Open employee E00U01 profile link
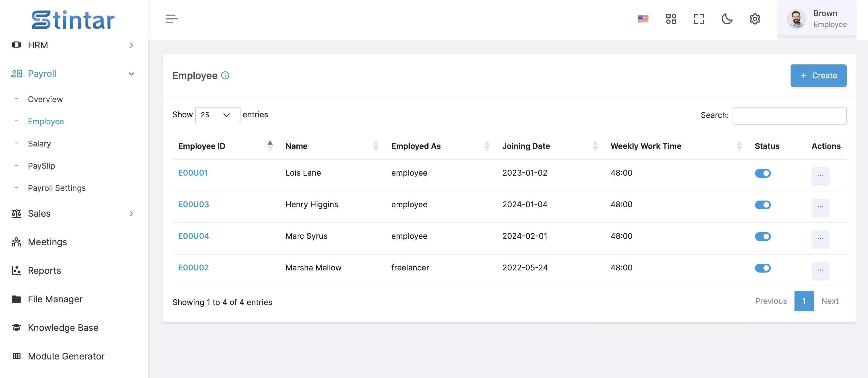Screen dimensions: 868x378 pyautogui.click(x=193, y=172)
